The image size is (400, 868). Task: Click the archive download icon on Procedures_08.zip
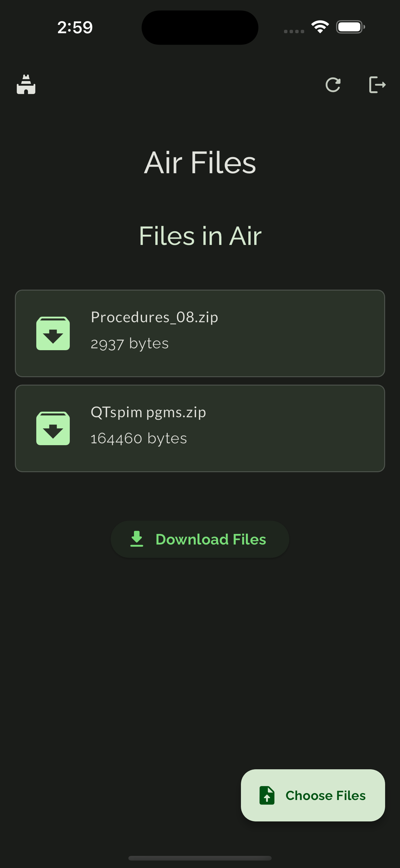coord(53,333)
